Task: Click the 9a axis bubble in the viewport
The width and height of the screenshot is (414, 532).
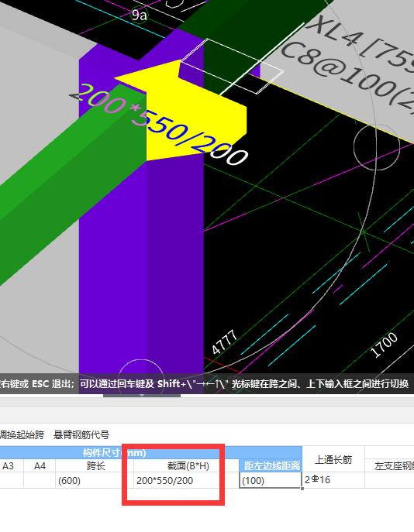Action: (140, 15)
